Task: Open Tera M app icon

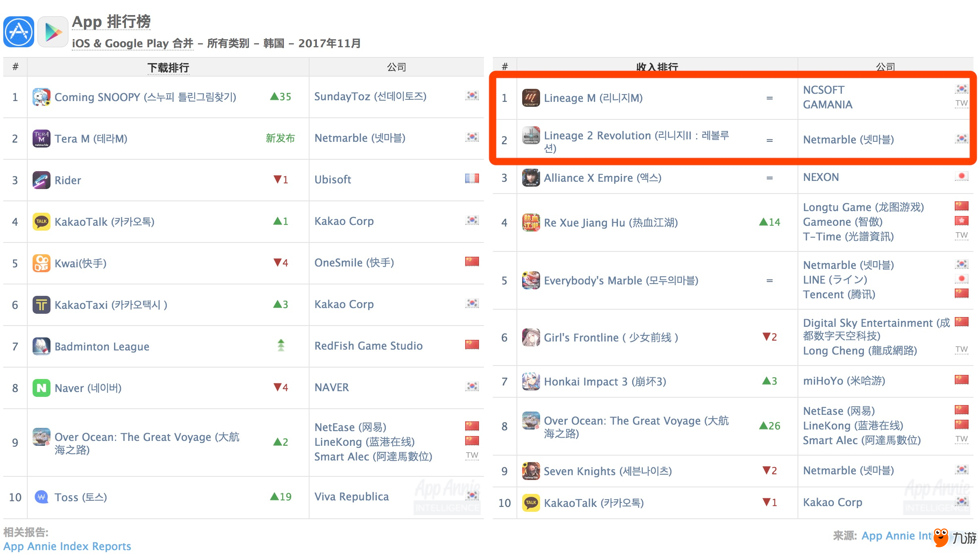Action: click(x=42, y=139)
